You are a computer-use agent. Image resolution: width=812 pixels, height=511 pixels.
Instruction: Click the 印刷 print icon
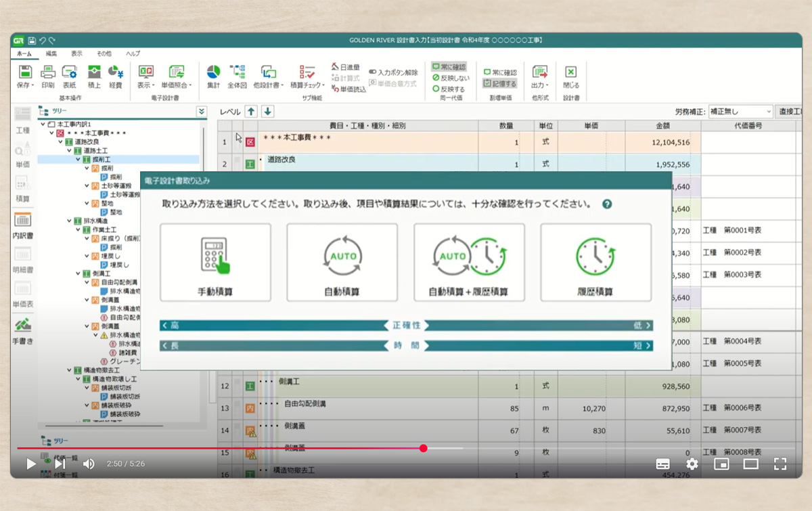tap(47, 76)
